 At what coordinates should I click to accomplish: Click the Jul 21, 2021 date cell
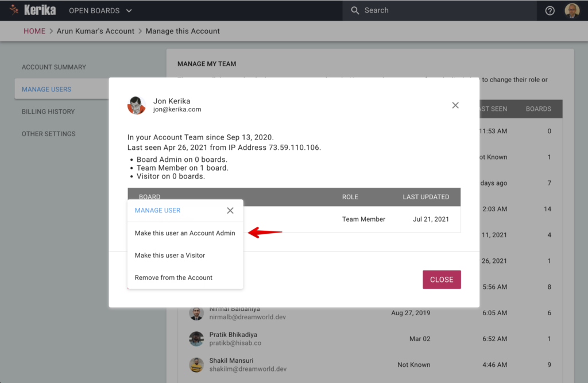coord(431,219)
